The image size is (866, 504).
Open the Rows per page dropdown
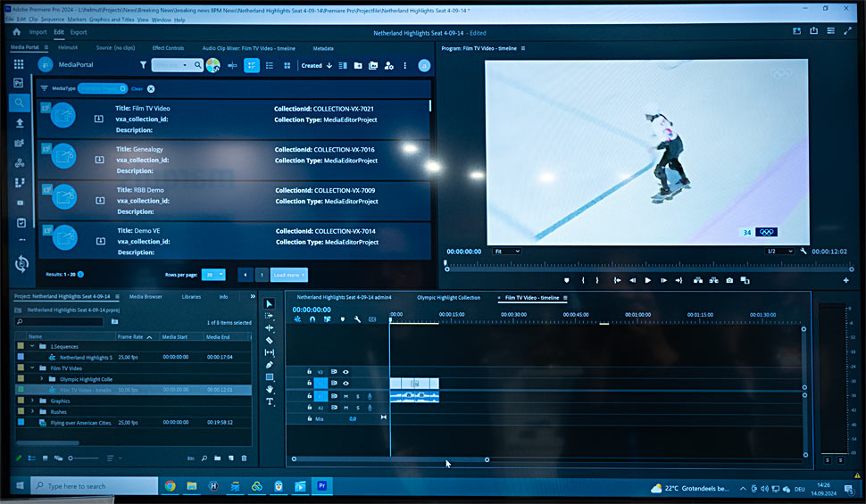[213, 275]
